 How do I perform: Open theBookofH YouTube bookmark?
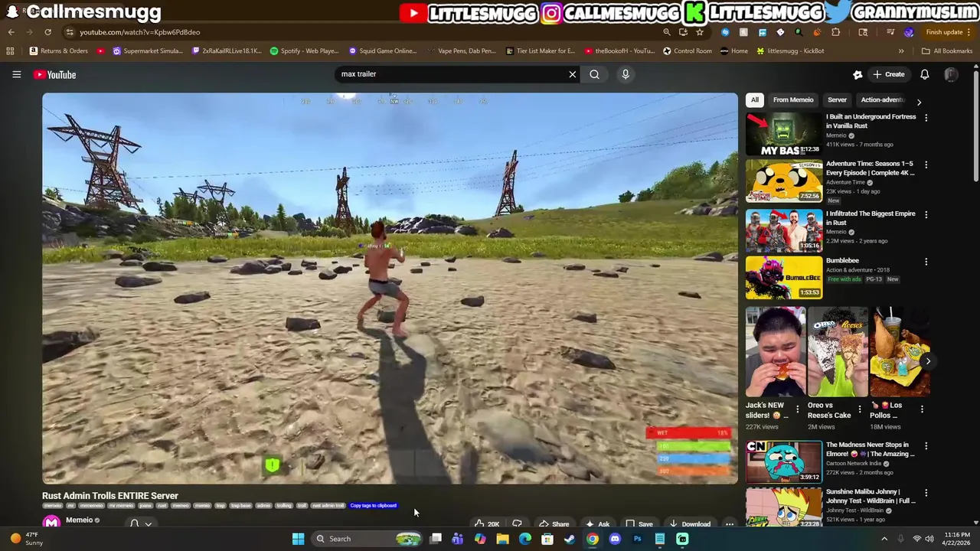click(x=620, y=51)
